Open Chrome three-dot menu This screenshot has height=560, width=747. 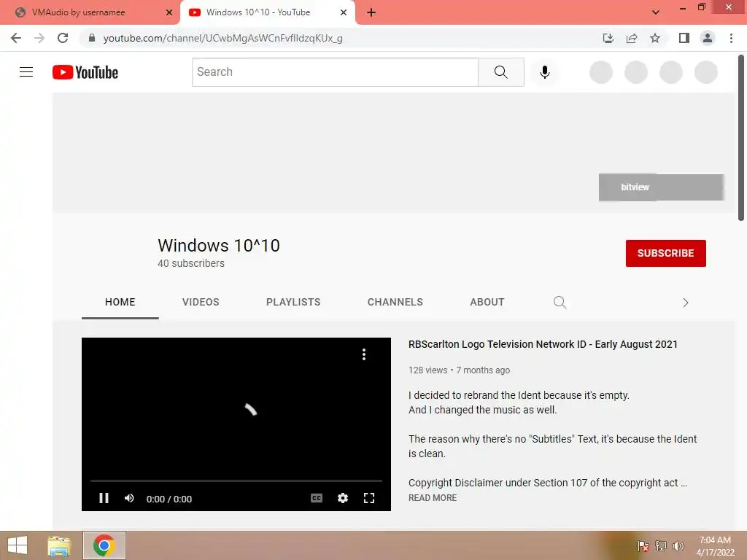point(731,38)
